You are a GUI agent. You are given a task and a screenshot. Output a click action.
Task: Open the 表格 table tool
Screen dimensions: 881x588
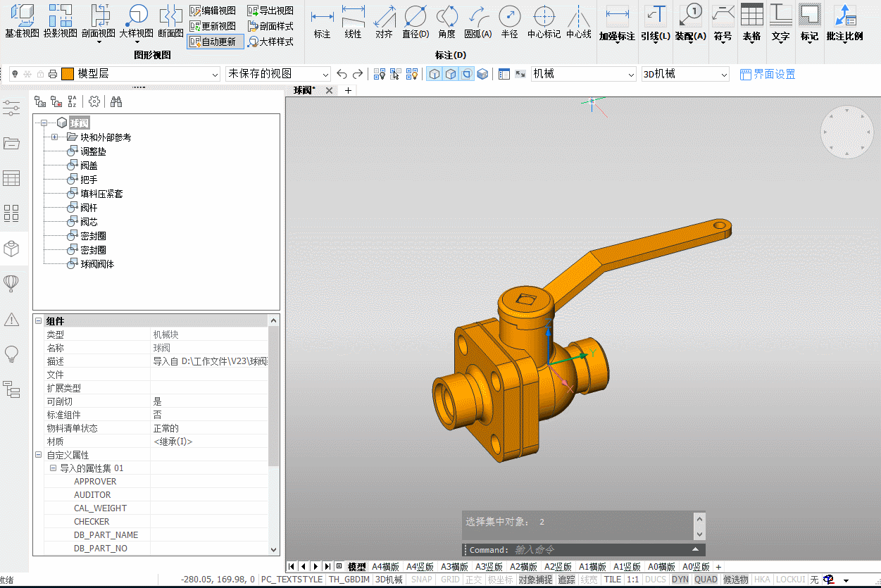[751, 23]
